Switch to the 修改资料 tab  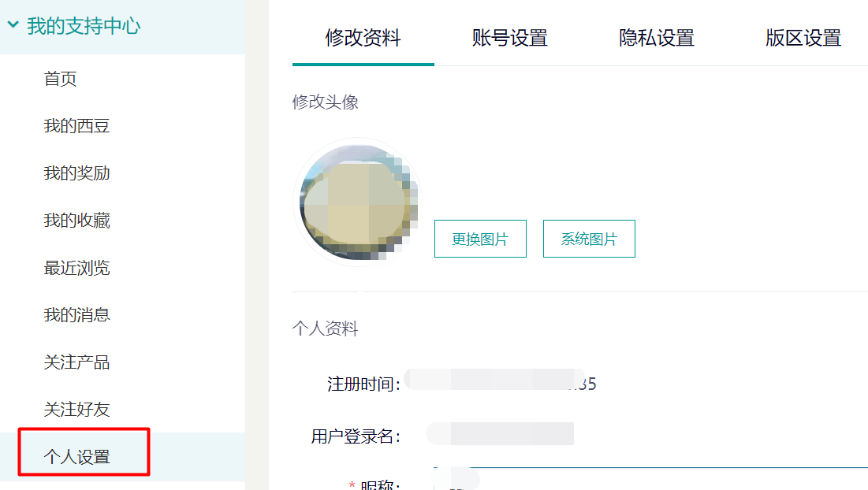pyautogui.click(x=363, y=38)
